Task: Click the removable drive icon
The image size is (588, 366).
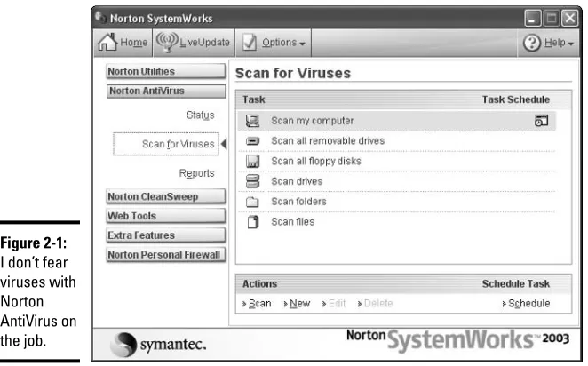Action: click(x=252, y=141)
